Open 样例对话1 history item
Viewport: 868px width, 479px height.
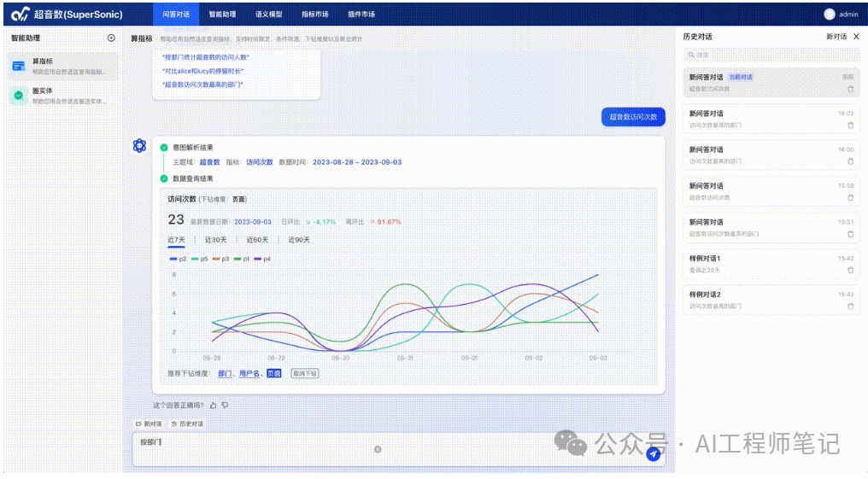[771, 264]
